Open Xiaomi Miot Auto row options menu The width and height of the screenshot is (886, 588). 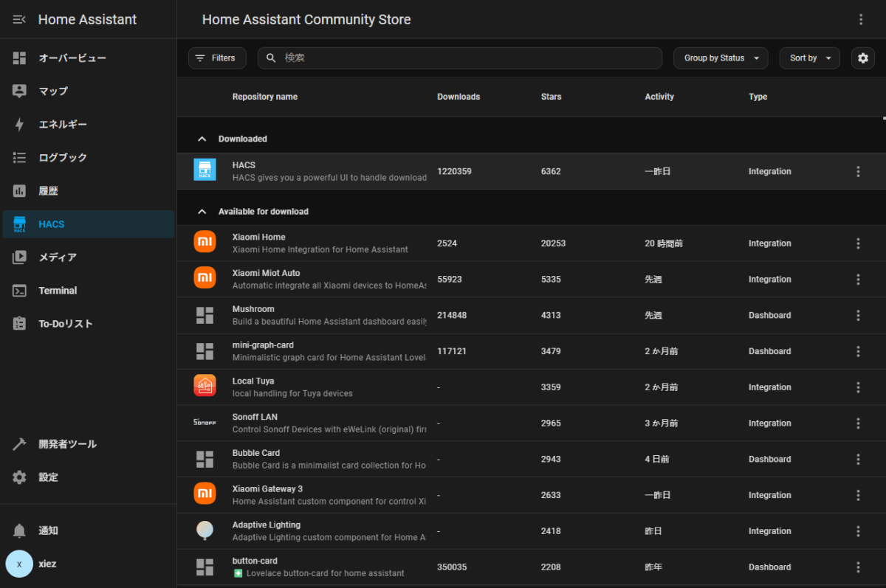click(x=858, y=280)
